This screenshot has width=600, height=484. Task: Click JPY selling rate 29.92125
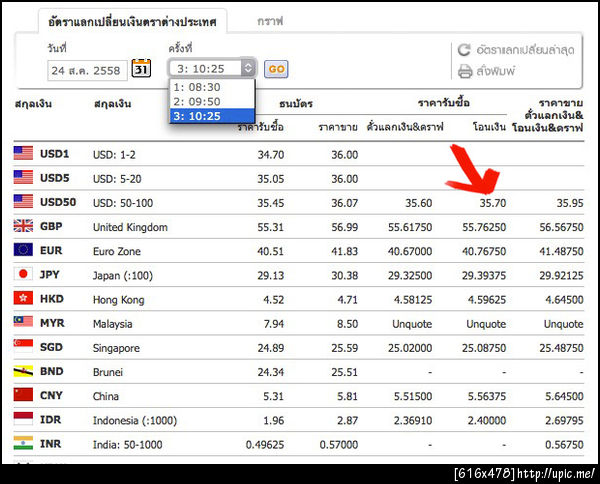pyautogui.click(x=561, y=275)
